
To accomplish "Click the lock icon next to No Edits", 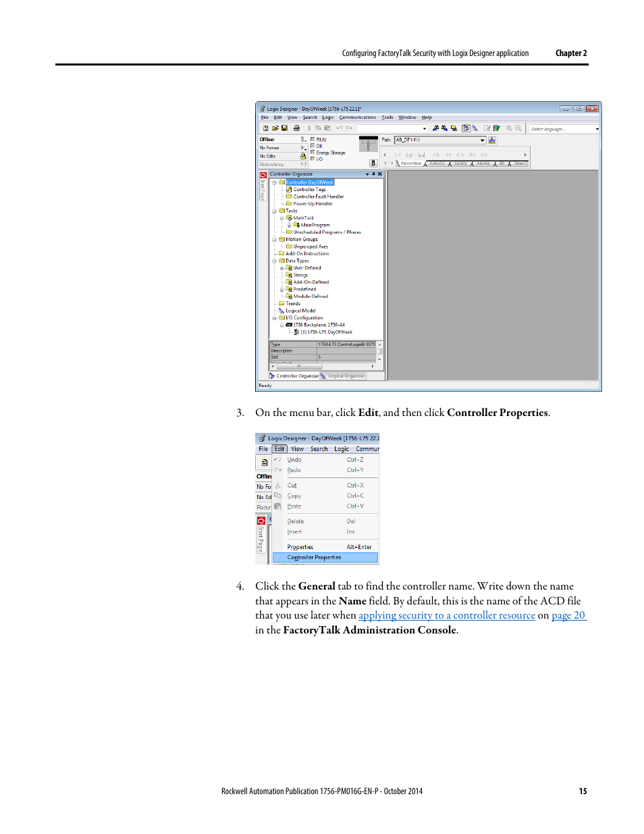I will [x=303, y=156].
